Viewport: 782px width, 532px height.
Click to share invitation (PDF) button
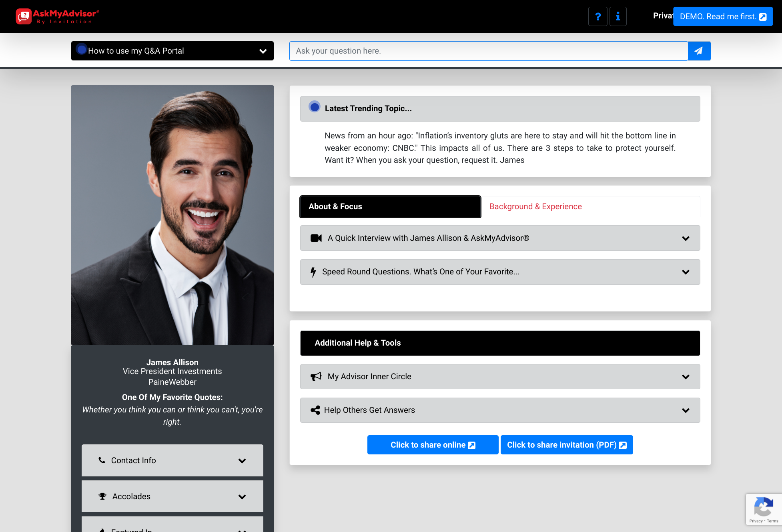pyautogui.click(x=567, y=445)
